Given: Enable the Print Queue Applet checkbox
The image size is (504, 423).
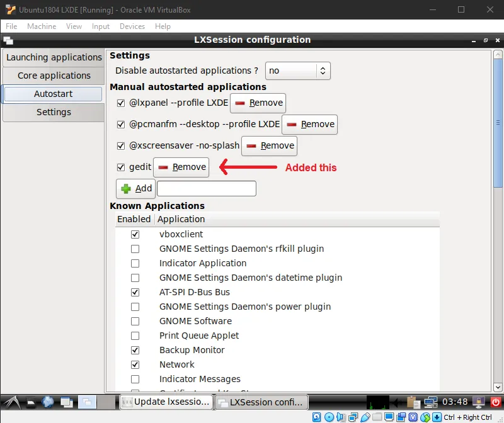Looking at the screenshot, I should [x=135, y=336].
